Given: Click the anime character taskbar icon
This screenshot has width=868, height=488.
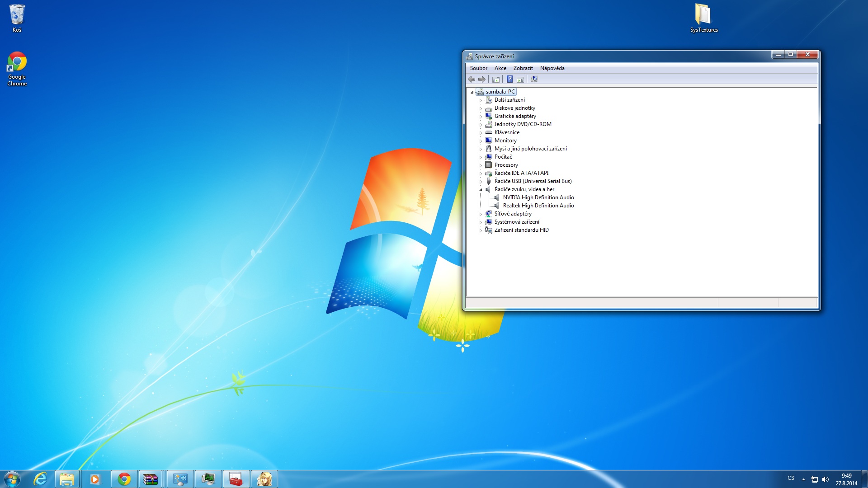Looking at the screenshot, I should 264,479.
